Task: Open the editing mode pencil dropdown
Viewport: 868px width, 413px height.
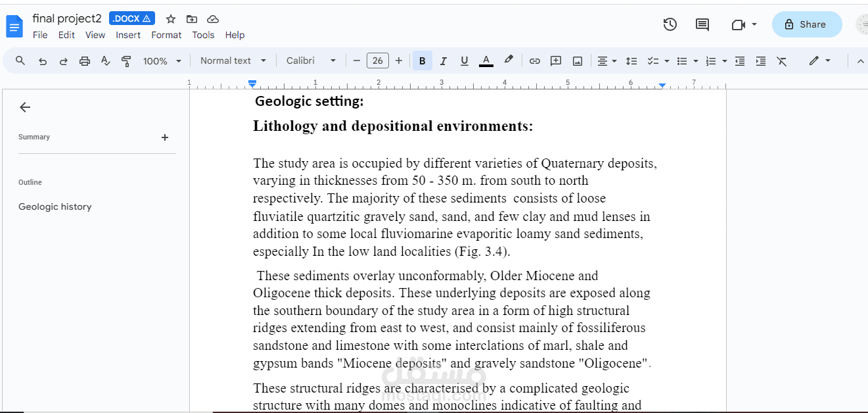Action: point(819,61)
